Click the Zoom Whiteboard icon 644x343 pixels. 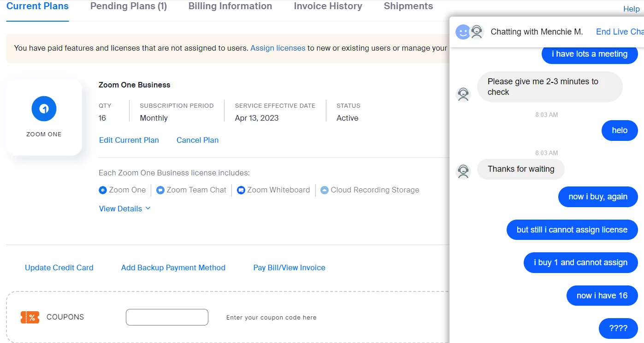click(241, 190)
